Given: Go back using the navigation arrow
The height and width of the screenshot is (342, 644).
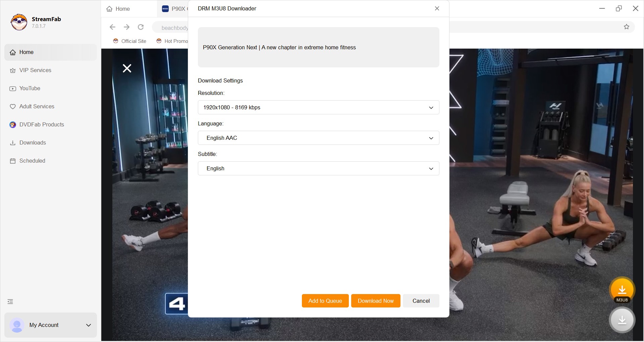Looking at the screenshot, I should click(112, 27).
